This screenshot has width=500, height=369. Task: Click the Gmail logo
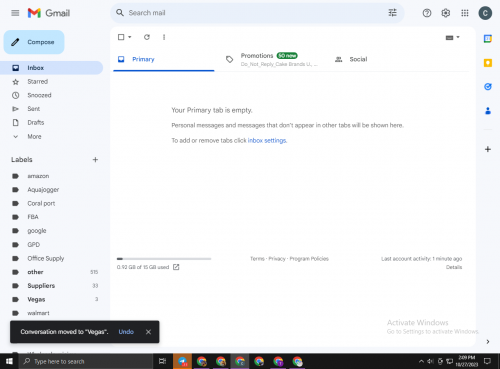coord(49,13)
